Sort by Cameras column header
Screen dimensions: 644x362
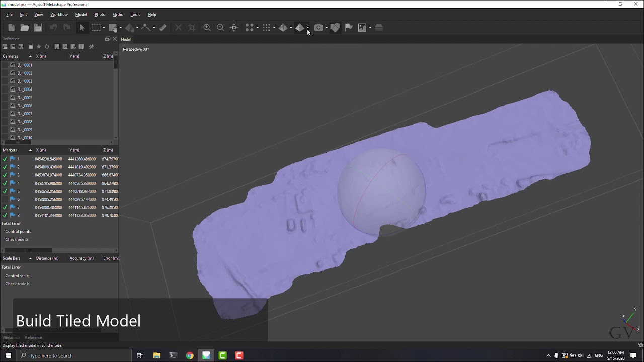(17, 56)
